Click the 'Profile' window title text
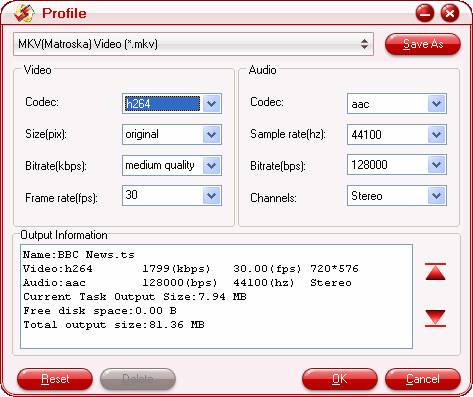 pos(64,13)
